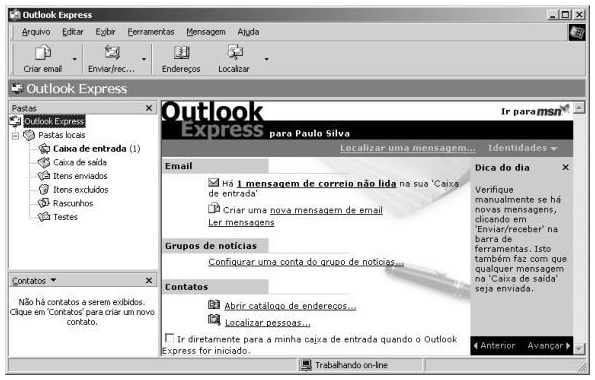Viewport: 595px width, 380px height.
Task: Enable Ir diretamente para caixa de entrada checkbox
Action: tap(170, 338)
